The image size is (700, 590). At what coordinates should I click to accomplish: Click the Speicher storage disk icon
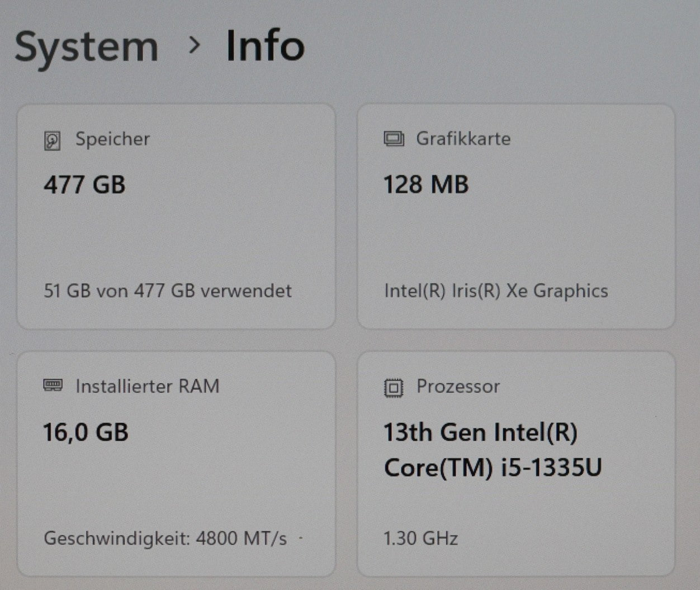[52, 140]
